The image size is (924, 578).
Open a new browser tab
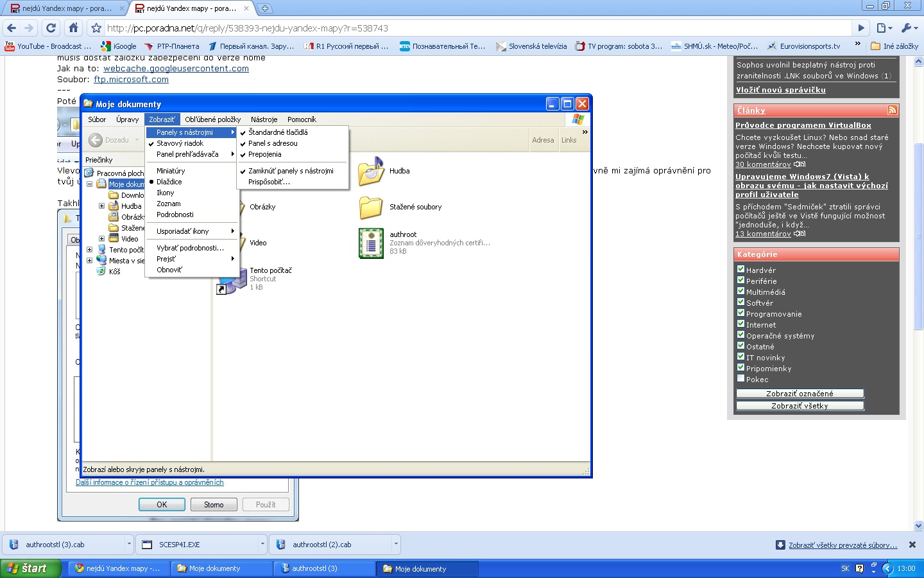coord(264,8)
